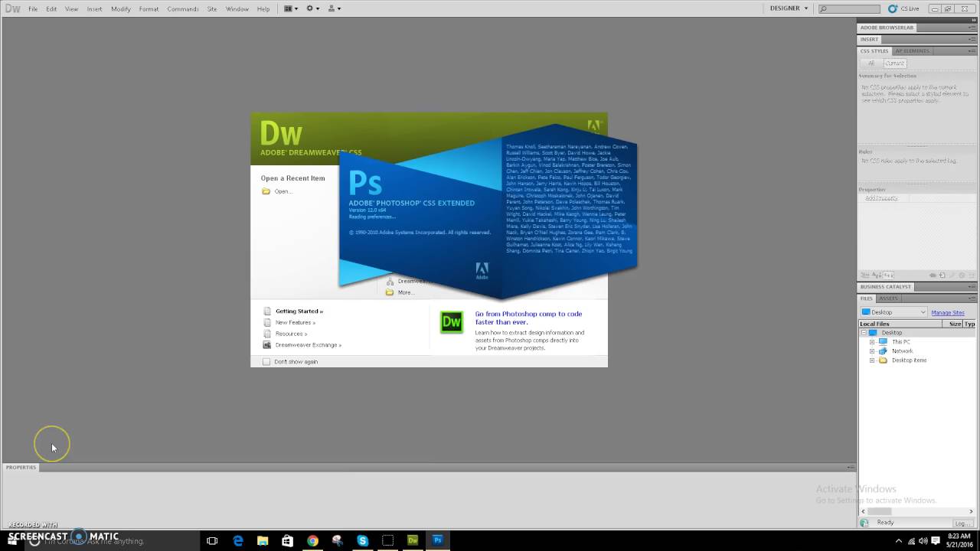
Task: Launch Microsoft Edge from the taskbar
Action: [x=238, y=540]
